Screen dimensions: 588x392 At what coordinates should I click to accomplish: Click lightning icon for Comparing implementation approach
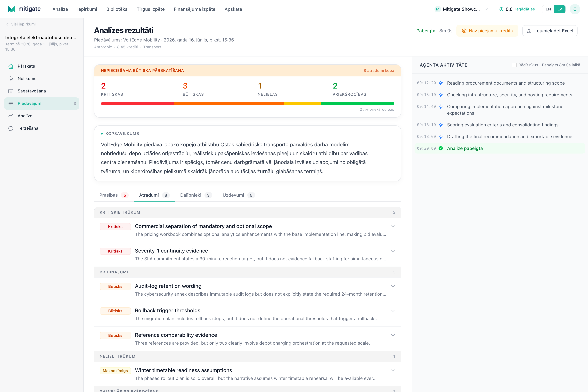[x=441, y=106]
